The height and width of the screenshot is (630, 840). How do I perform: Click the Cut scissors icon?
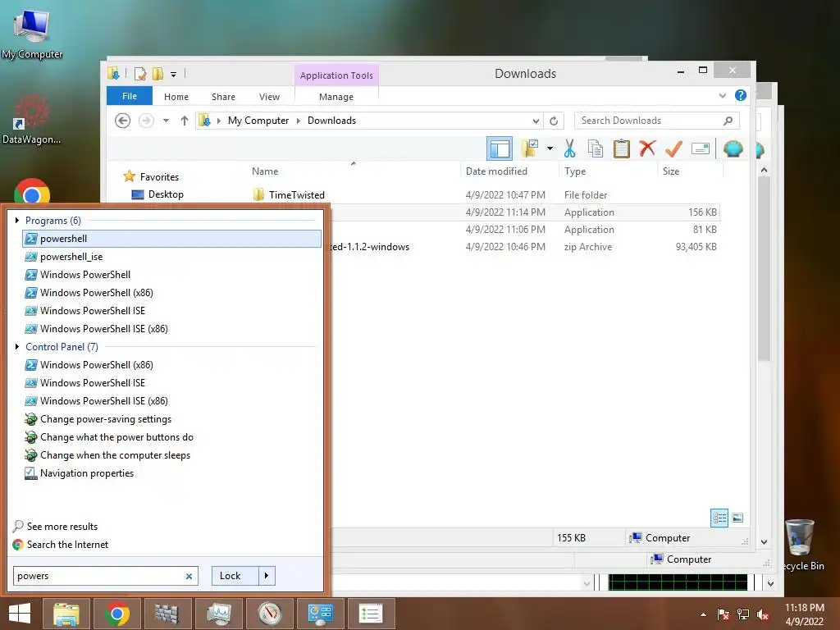coord(569,148)
